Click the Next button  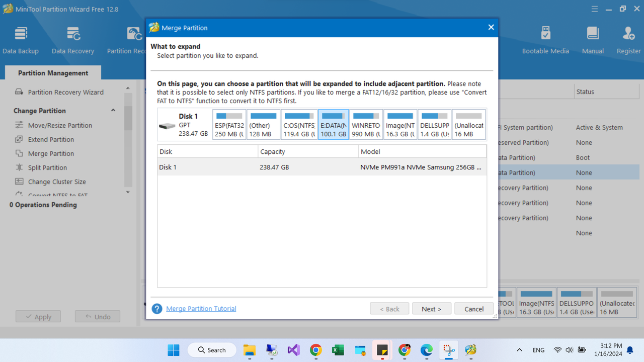click(432, 309)
